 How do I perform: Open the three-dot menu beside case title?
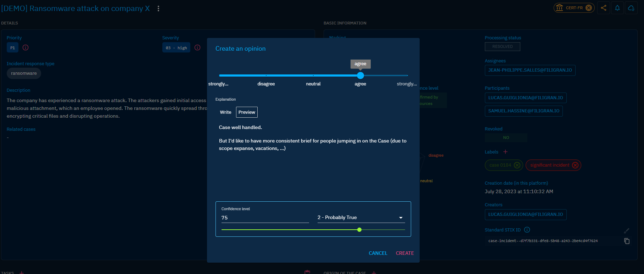pyautogui.click(x=158, y=9)
